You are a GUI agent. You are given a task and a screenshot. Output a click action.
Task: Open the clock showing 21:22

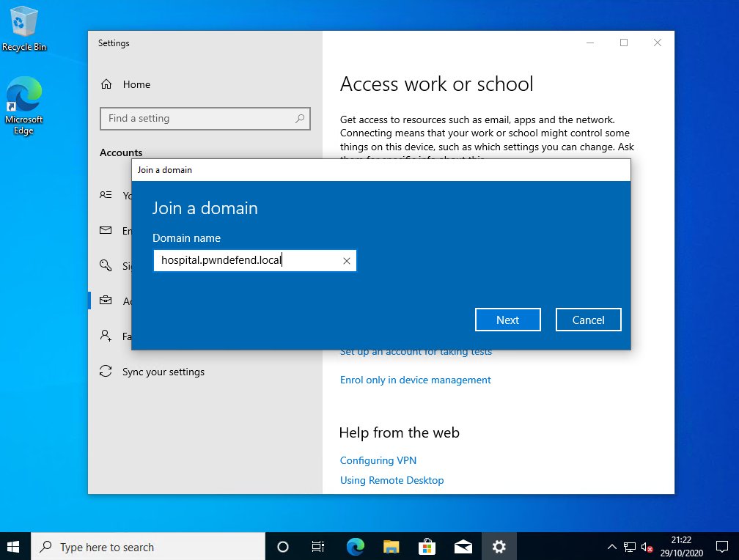(x=682, y=546)
